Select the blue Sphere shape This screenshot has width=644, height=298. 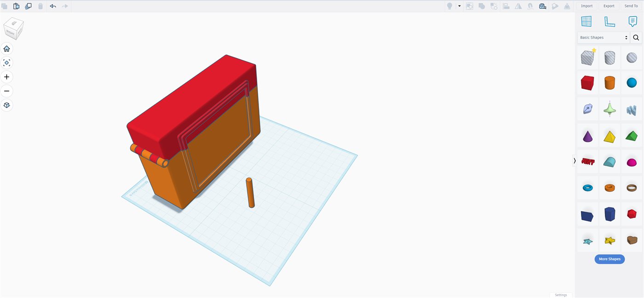(632, 83)
